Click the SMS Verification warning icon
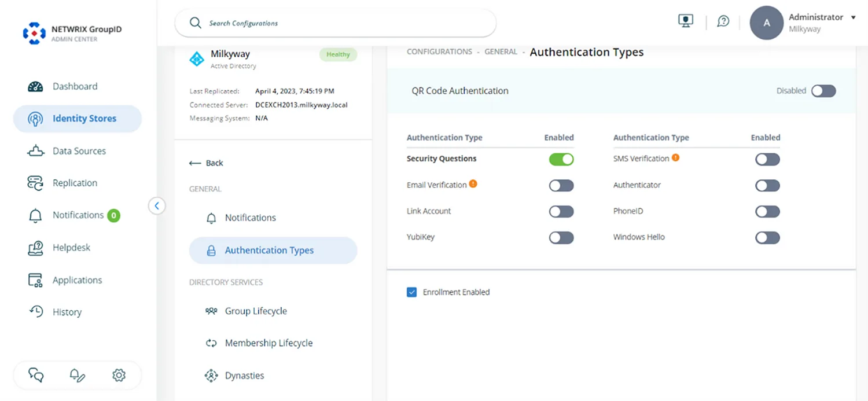The image size is (868, 401). click(x=675, y=157)
